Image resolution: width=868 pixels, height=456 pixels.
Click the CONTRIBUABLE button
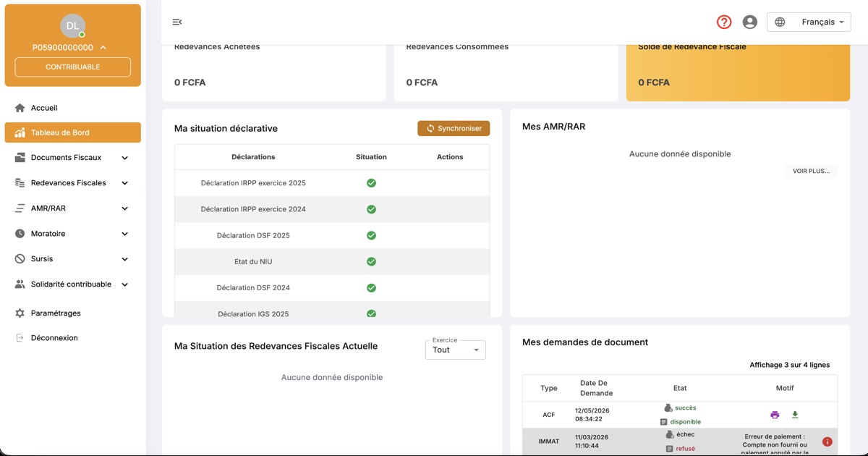point(72,67)
